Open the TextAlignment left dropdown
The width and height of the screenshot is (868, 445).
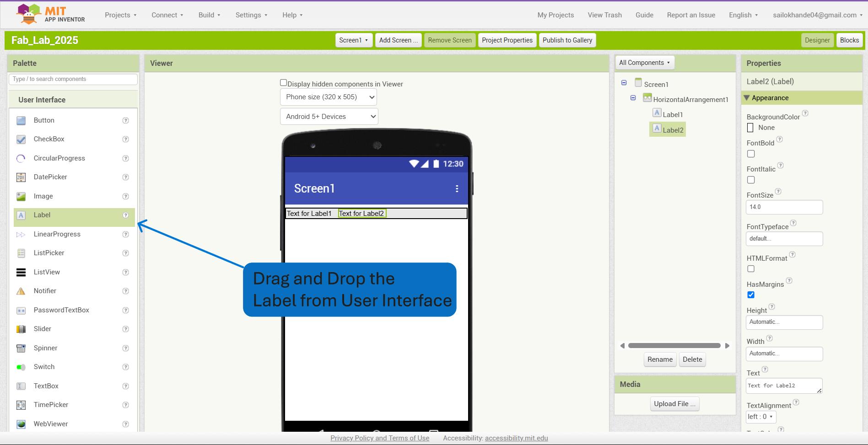[x=761, y=417]
